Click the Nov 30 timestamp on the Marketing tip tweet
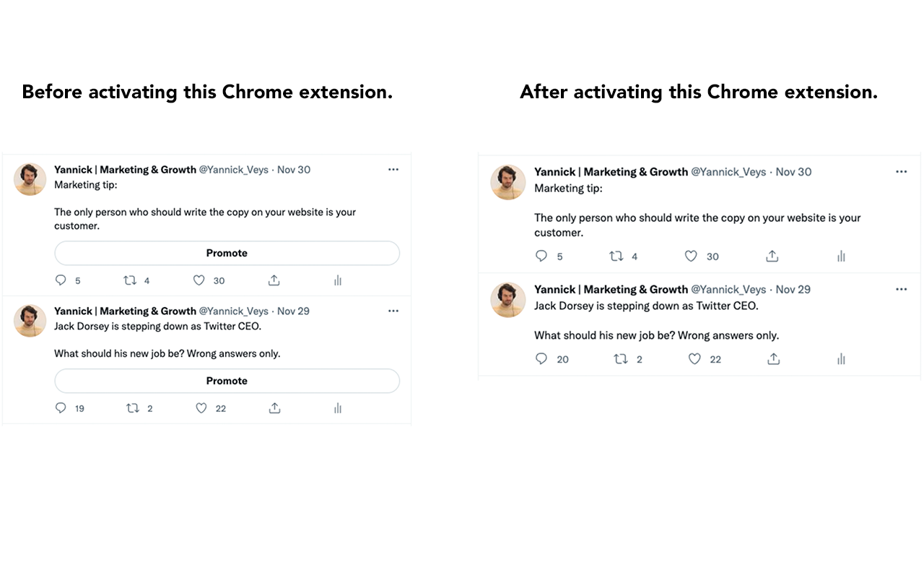The height and width of the screenshot is (578, 924). tap(293, 169)
